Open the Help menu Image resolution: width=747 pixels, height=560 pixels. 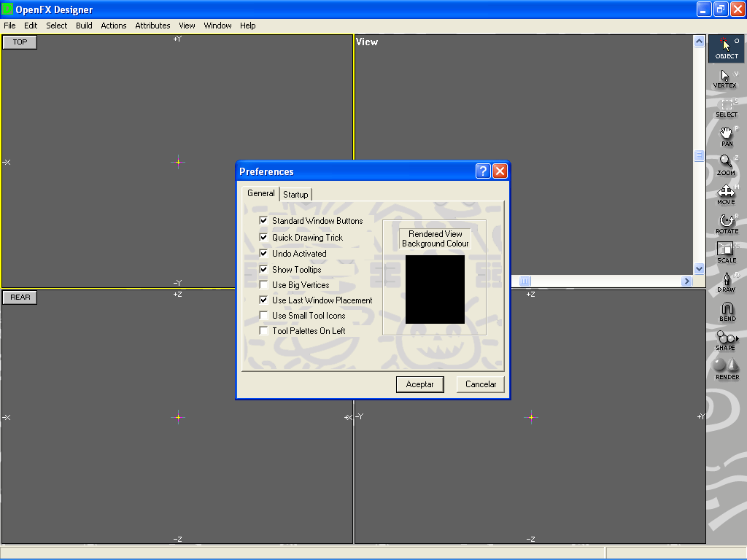[248, 26]
